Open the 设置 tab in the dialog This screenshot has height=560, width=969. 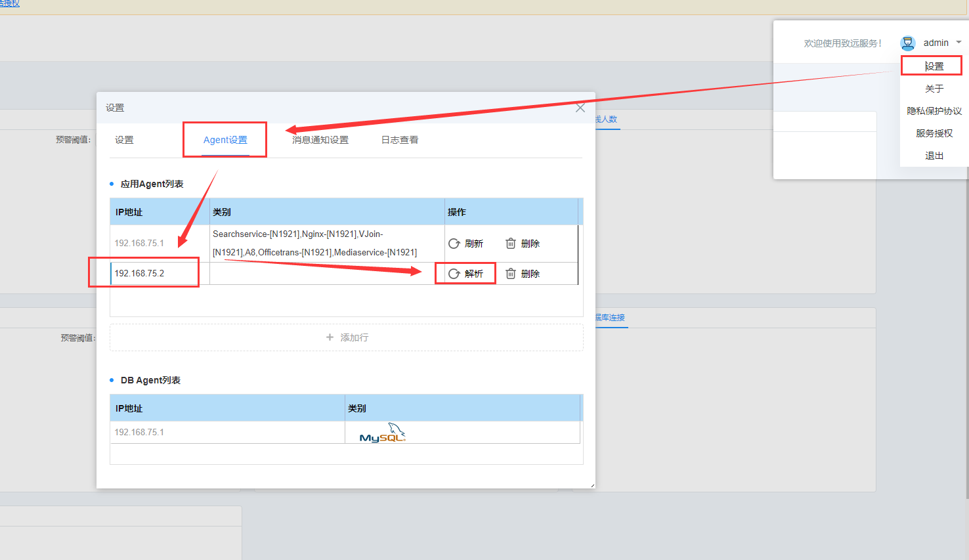pos(124,140)
